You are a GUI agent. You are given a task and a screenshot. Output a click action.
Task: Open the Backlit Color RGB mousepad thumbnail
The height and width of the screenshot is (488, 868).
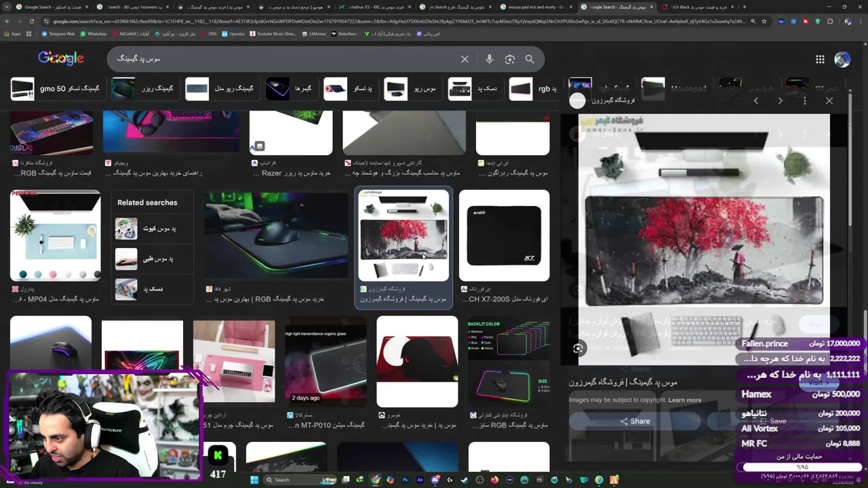pyautogui.click(x=509, y=361)
